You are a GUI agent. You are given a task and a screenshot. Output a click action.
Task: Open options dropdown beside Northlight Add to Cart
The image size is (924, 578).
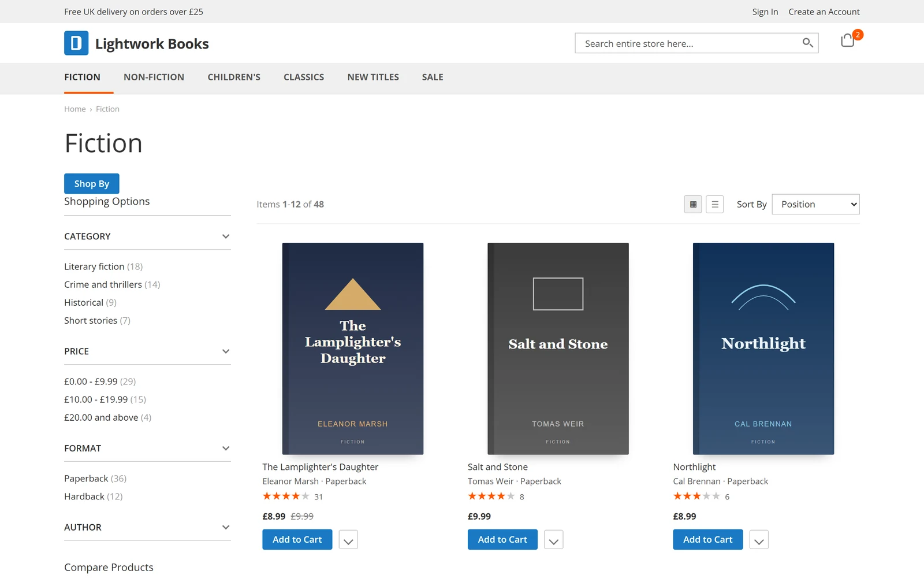click(759, 540)
